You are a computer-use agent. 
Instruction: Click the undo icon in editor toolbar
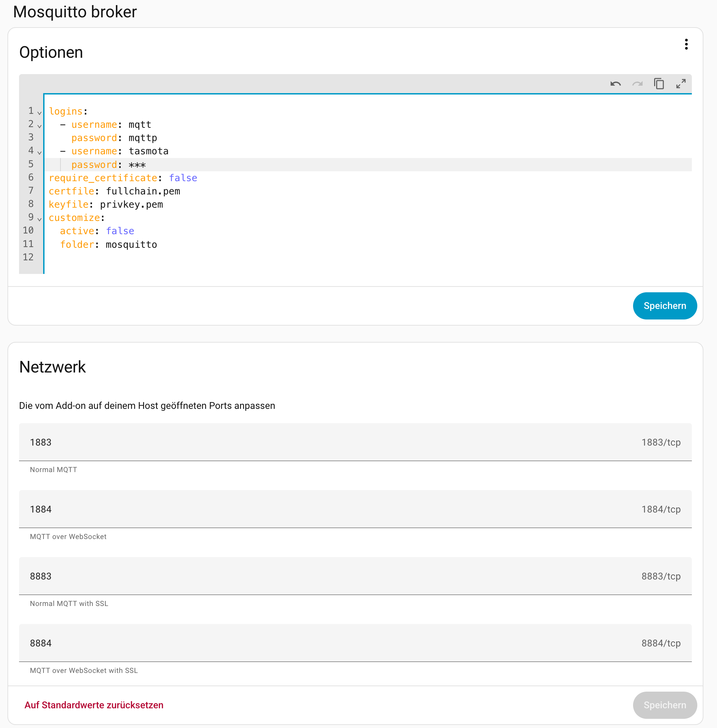tap(615, 84)
